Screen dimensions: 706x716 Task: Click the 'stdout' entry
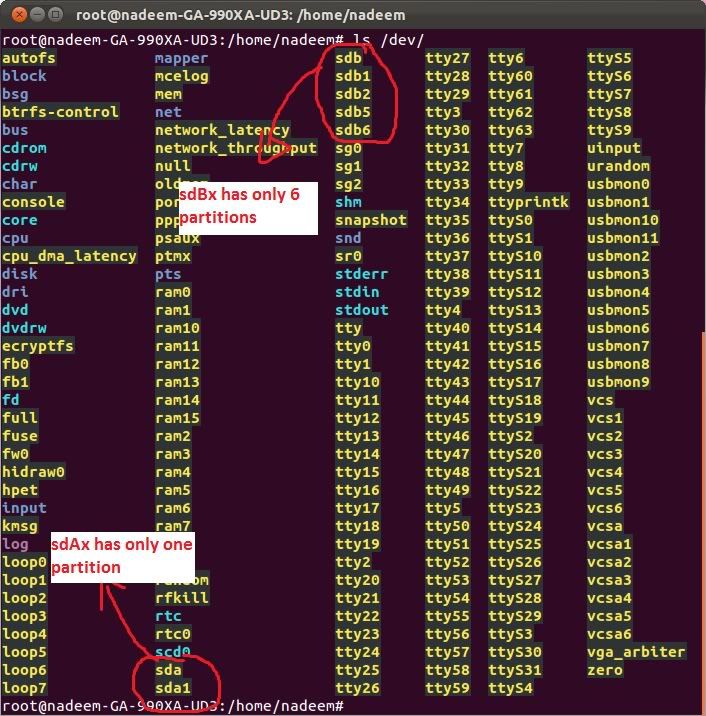tap(362, 310)
